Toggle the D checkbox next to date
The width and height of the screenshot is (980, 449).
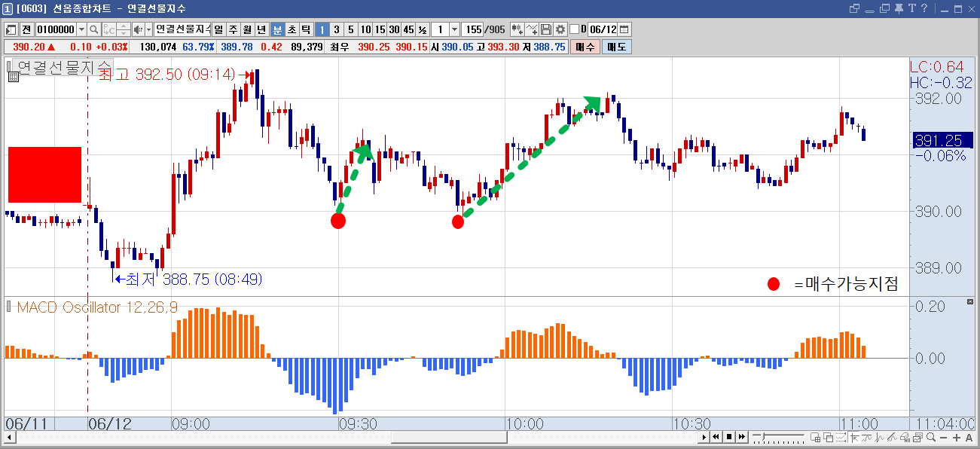[574, 29]
